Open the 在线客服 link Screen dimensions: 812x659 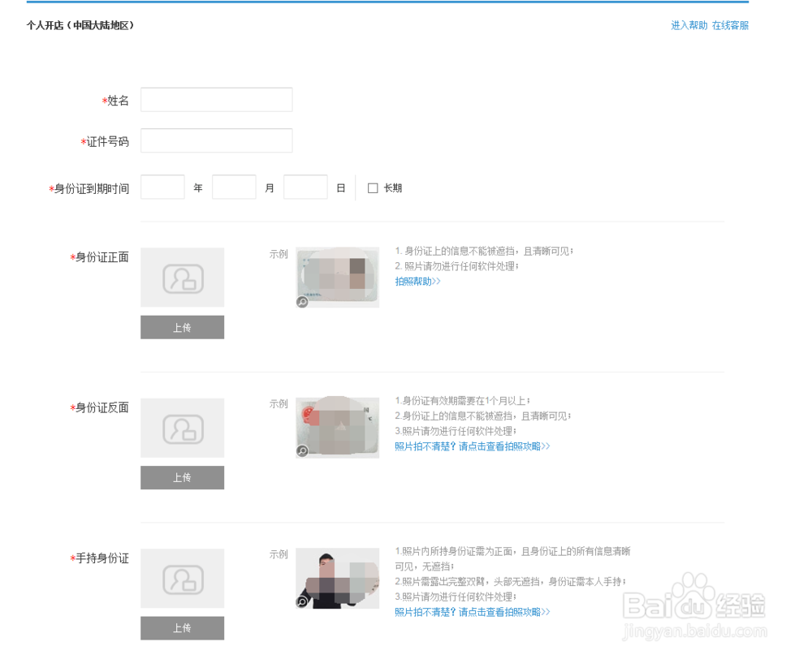(731, 25)
